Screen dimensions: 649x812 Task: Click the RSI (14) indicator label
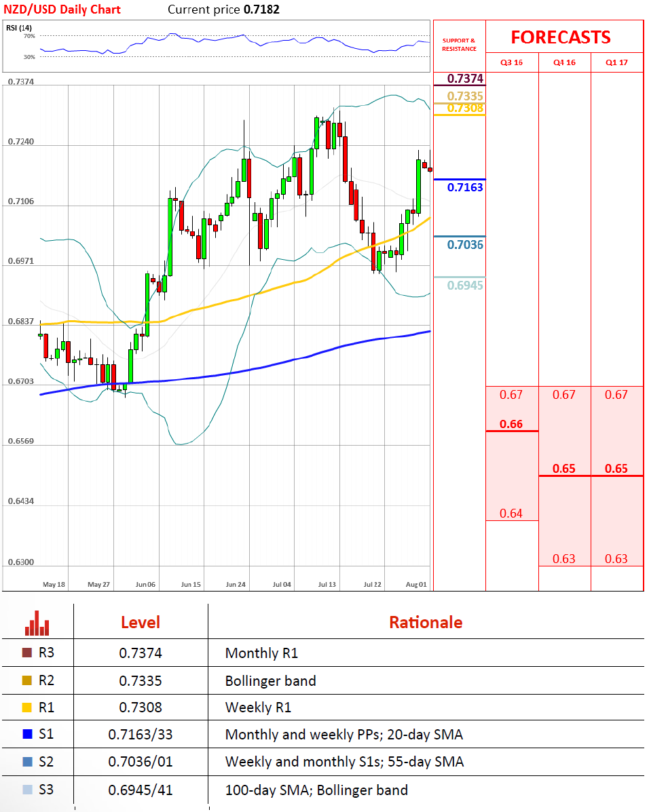coord(19,27)
